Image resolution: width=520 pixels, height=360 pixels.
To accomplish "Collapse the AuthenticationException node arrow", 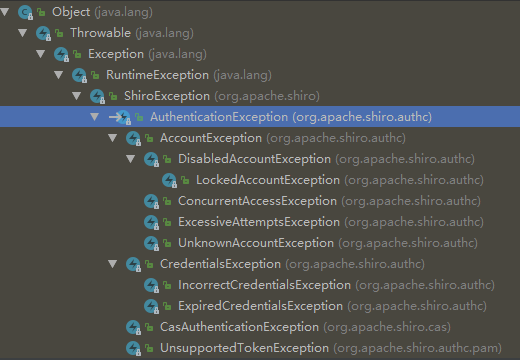I will pos(95,117).
